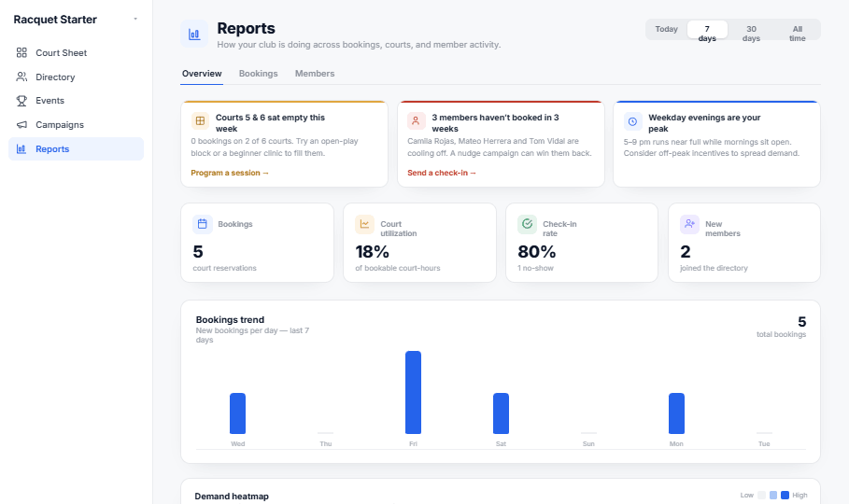Click the light blue heatmap legend swatch
Screen dimensions: 849x504
click(x=773, y=495)
